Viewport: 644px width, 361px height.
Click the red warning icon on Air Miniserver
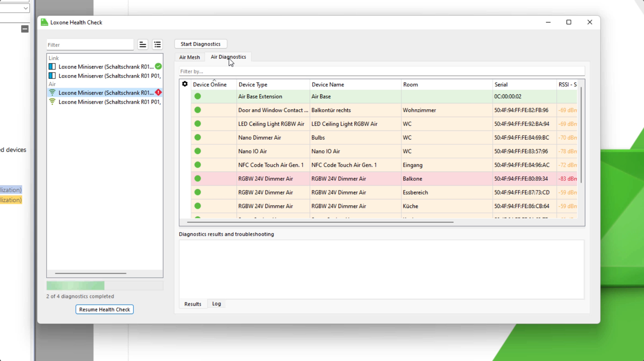[158, 93]
